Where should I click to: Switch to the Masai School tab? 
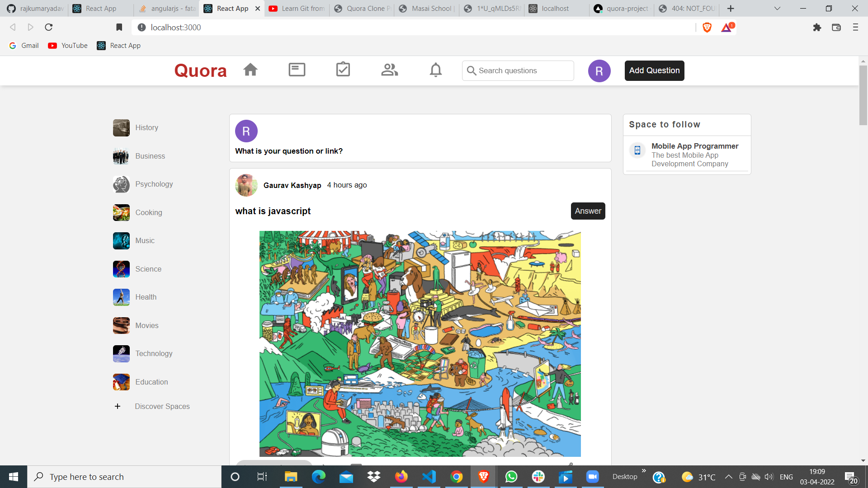click(x=427, y=9)
